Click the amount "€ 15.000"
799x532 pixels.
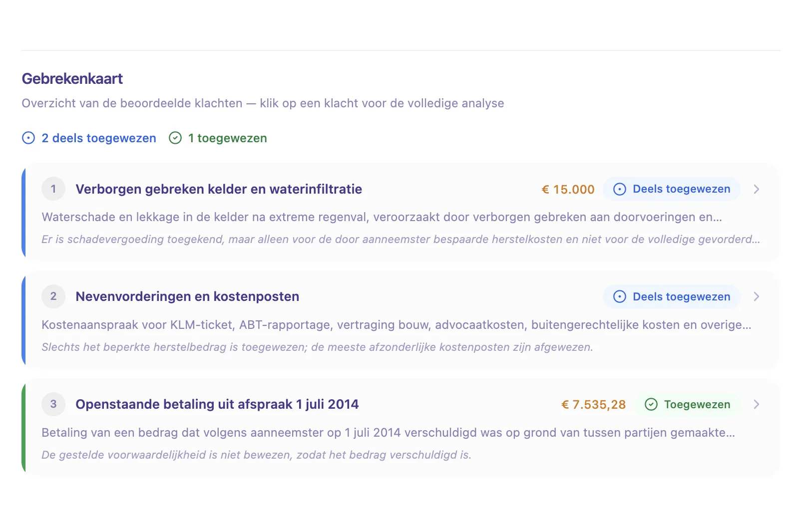(x=568, y=189)
